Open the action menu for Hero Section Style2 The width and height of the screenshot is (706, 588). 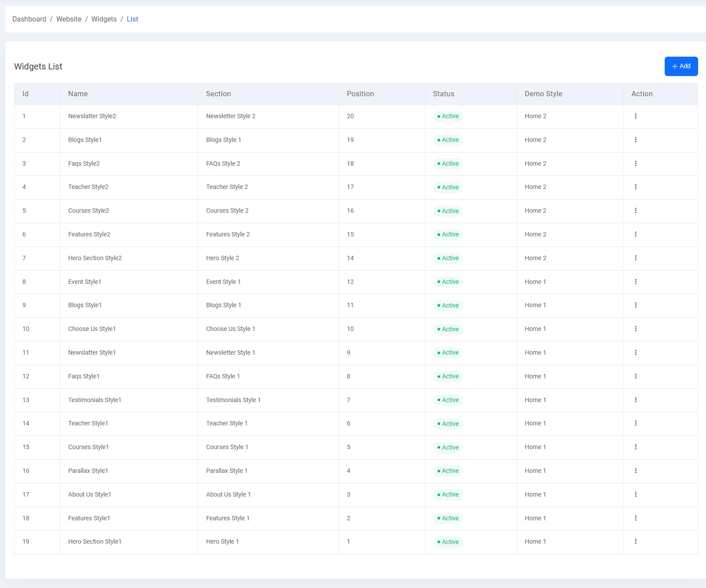click(x=636, y=258)
